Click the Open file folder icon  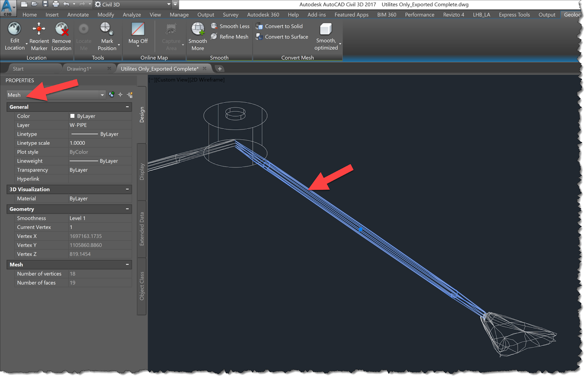(x=35, y=4)
